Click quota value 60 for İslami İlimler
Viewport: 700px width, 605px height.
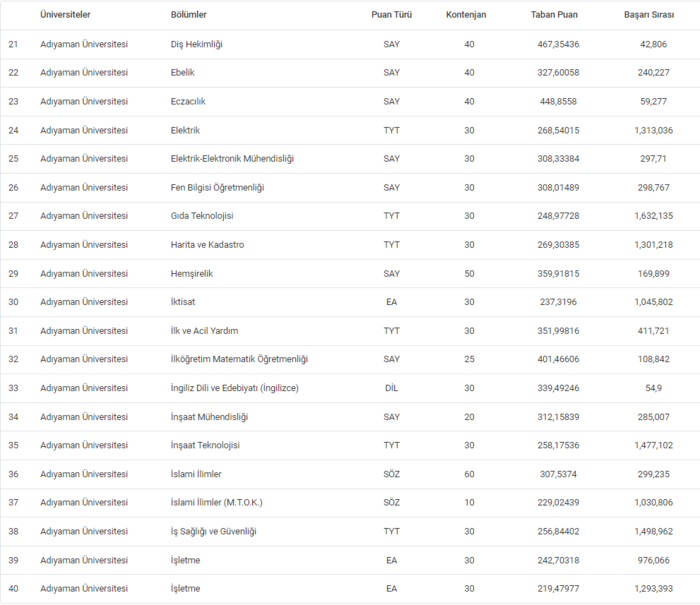click(469, 474)
